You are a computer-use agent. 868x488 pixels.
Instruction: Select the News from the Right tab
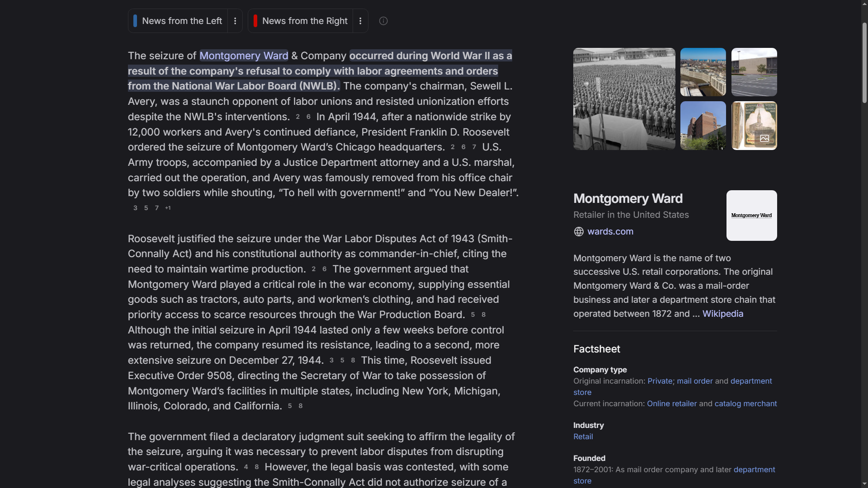(301, 21)
